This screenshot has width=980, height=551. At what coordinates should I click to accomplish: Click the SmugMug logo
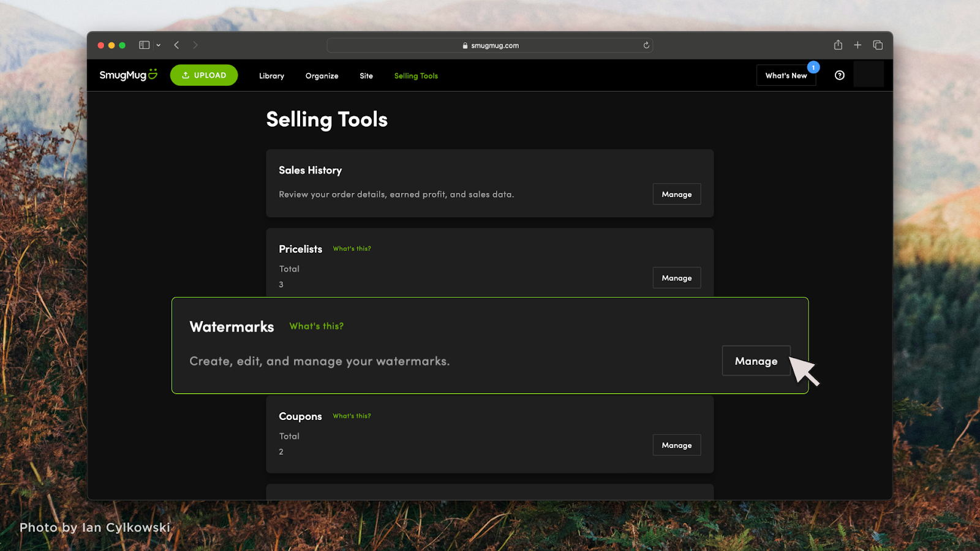tap(129, 75)
